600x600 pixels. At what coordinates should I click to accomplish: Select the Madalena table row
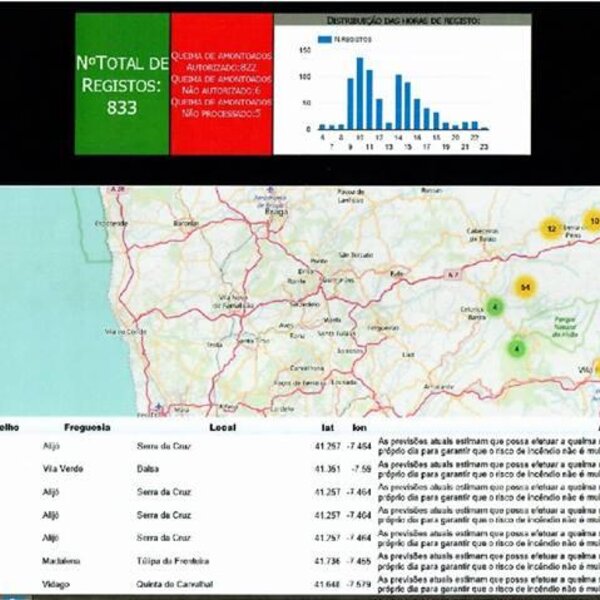tap(60, 561)
